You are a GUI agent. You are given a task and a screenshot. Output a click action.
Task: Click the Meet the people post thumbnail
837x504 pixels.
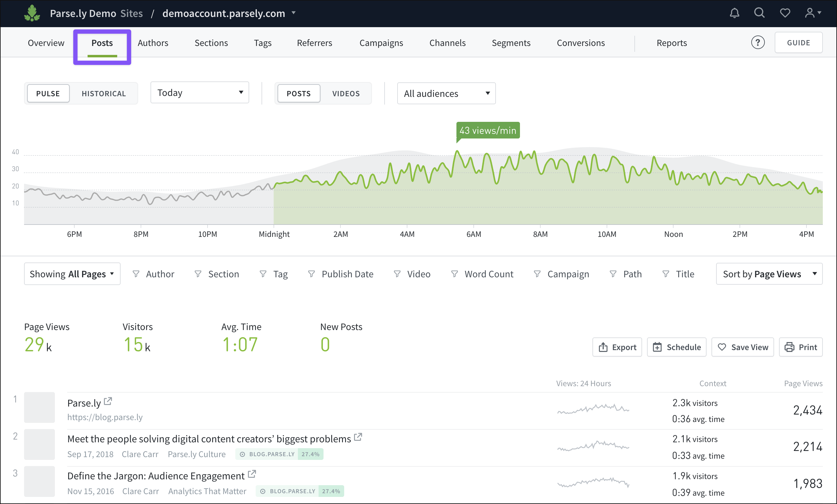[x=39, y=444]
